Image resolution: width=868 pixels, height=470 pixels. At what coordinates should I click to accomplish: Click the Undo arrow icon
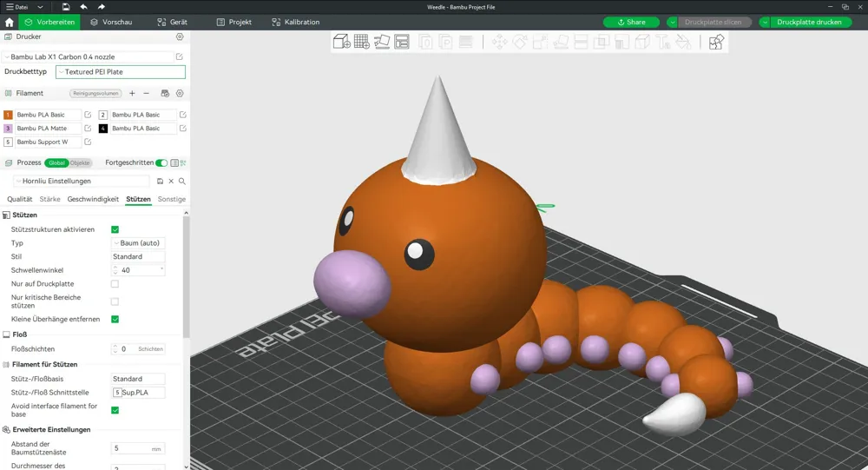[x=83, y=7]
